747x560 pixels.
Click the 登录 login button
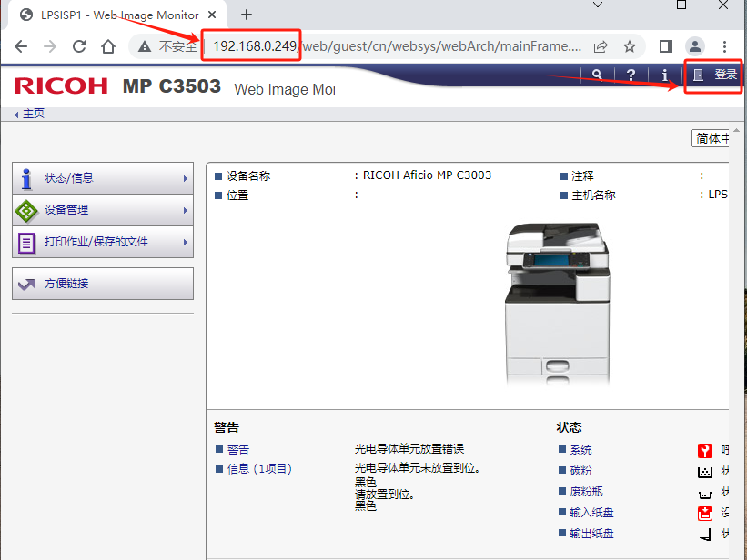(x=715, y=75)
